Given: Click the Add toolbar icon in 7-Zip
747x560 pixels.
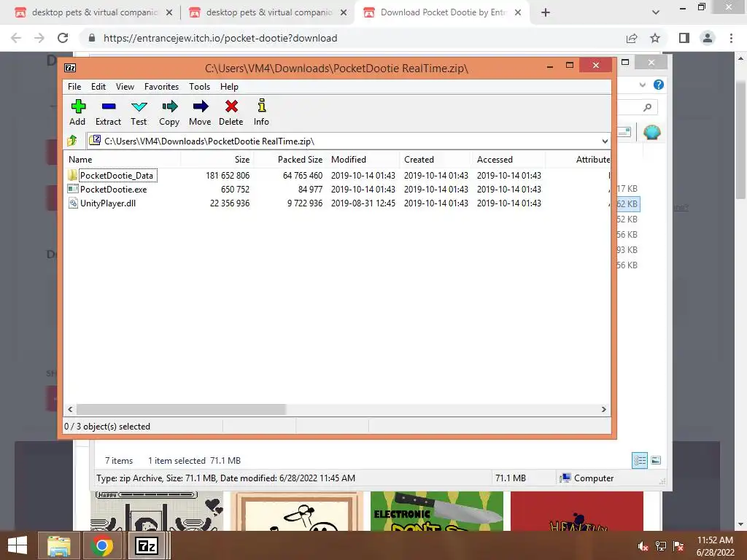Looking at the screenshot, I should [77, 112].
